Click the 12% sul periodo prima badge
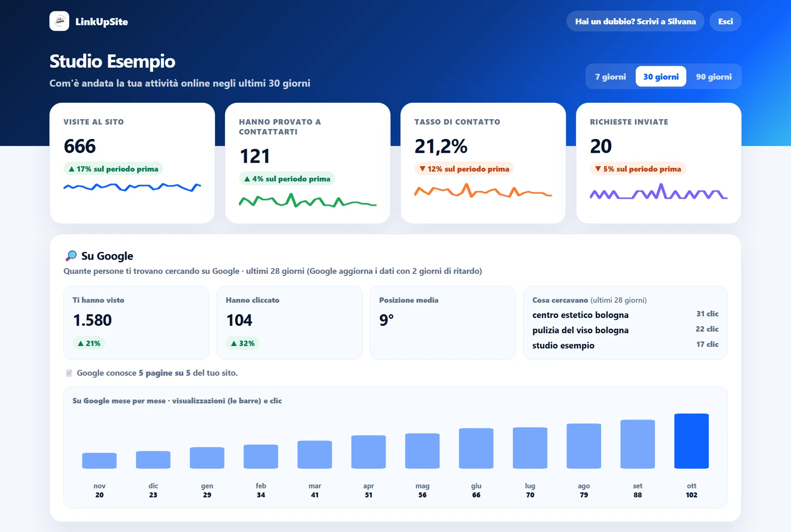The height and width of the screenshot is (532, 791). pyautogui.click(x=464, y=169)
